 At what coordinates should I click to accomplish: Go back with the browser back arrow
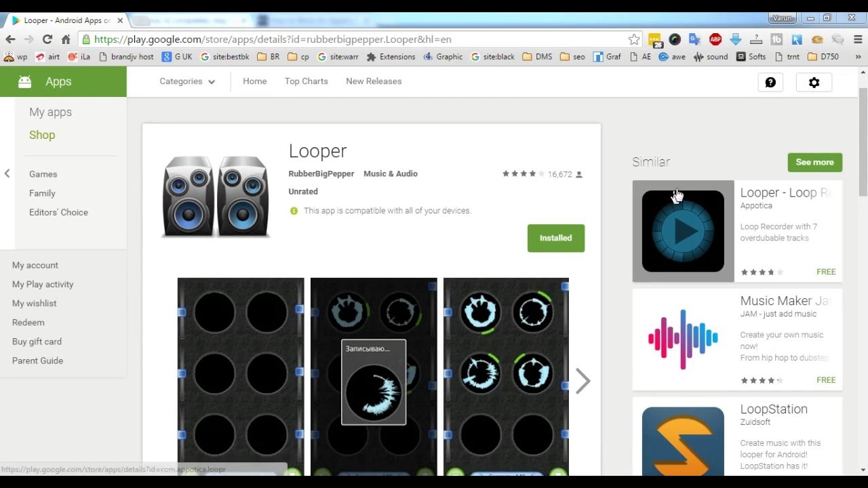coord(10,39)
